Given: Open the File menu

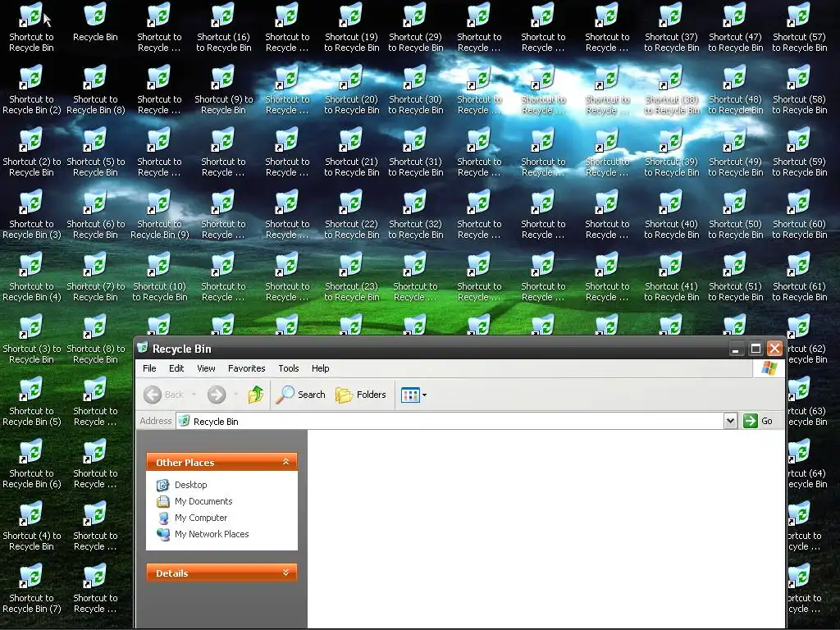Looking at the screenshot, I should (x=149, y=368).
